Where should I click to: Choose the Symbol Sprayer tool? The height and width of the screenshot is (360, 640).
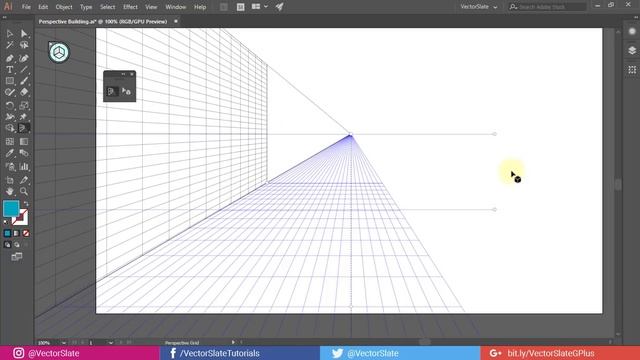coord(10,167)
